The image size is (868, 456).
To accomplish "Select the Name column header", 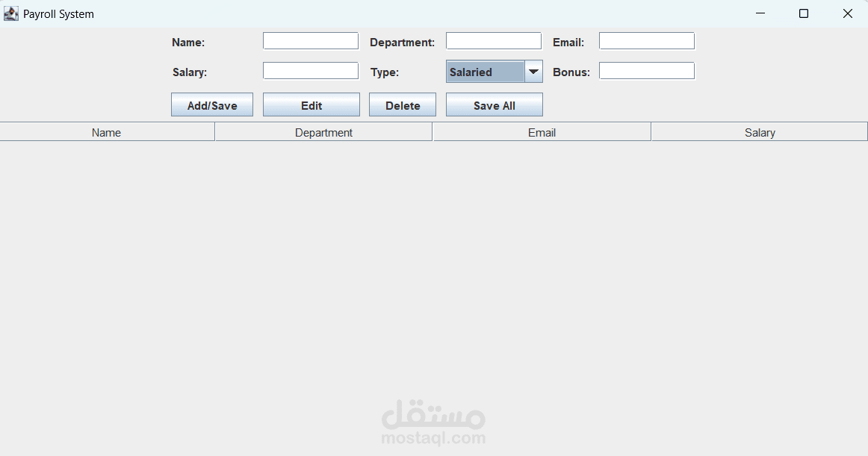I will pyautogui.click(x=107, y=132).
